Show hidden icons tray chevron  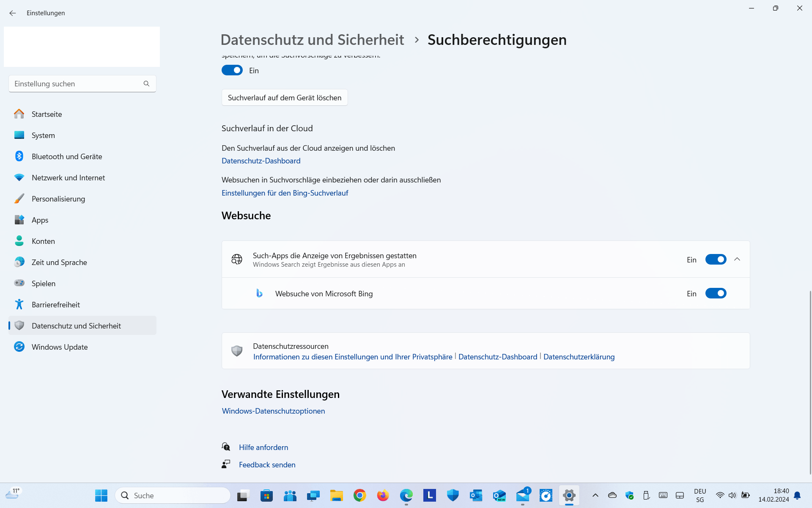[595, 495]
